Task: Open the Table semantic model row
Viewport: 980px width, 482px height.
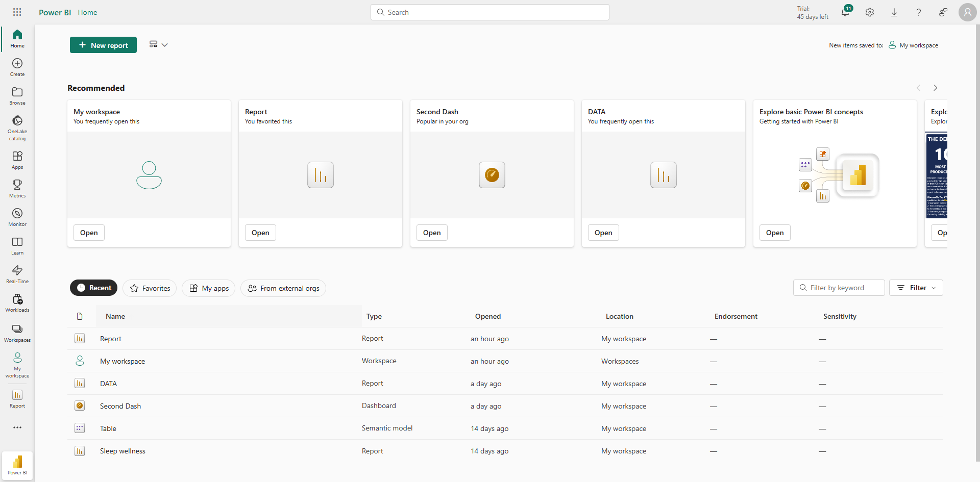Action: pyautogui.click(x=108, y=428)
